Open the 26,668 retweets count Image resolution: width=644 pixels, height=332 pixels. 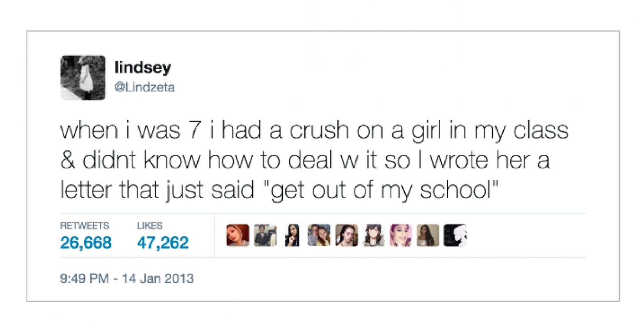(86, 243)
